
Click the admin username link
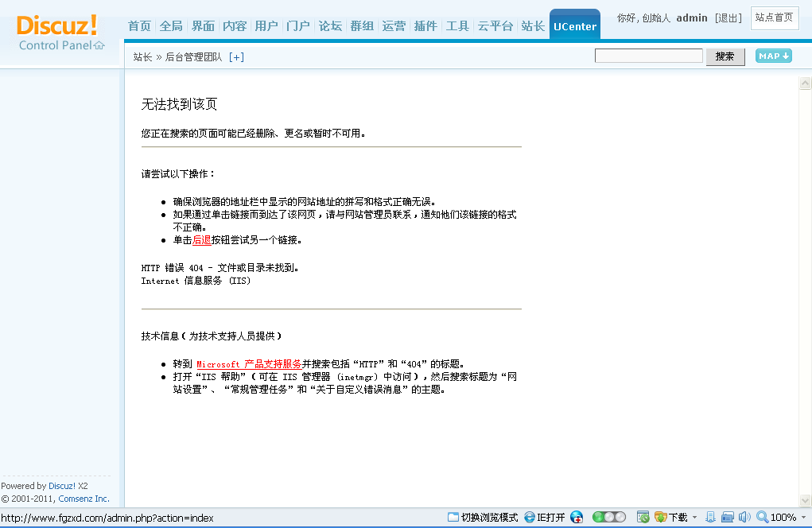[x=692, y=18]
